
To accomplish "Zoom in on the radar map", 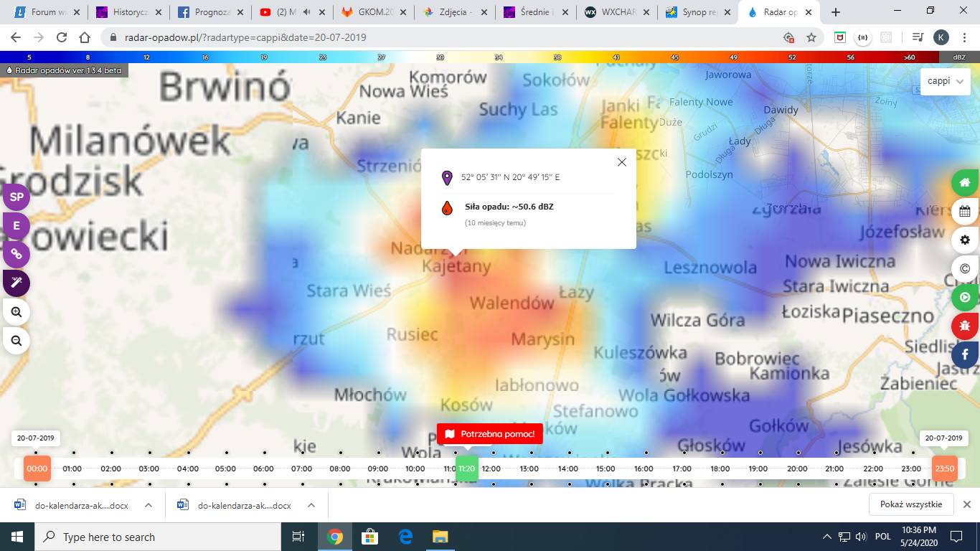I will click(17, 311).
